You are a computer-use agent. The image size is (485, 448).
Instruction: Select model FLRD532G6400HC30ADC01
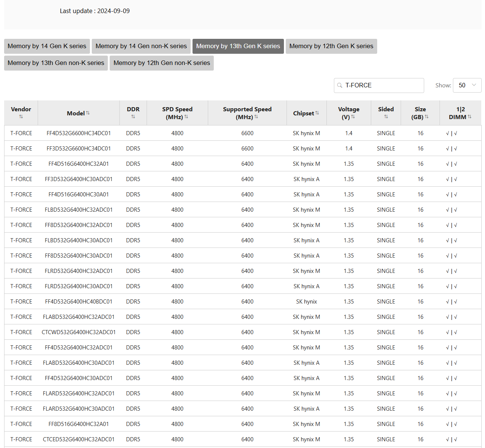click(x=79, y=286)
